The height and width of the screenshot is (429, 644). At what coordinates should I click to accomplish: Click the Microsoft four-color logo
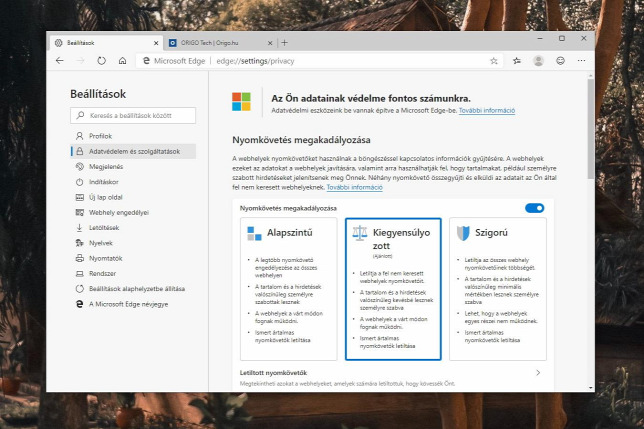242,101
